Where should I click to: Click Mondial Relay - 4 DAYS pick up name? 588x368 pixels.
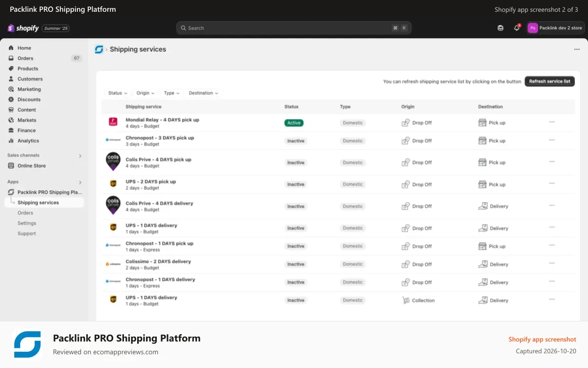[162, 120]
